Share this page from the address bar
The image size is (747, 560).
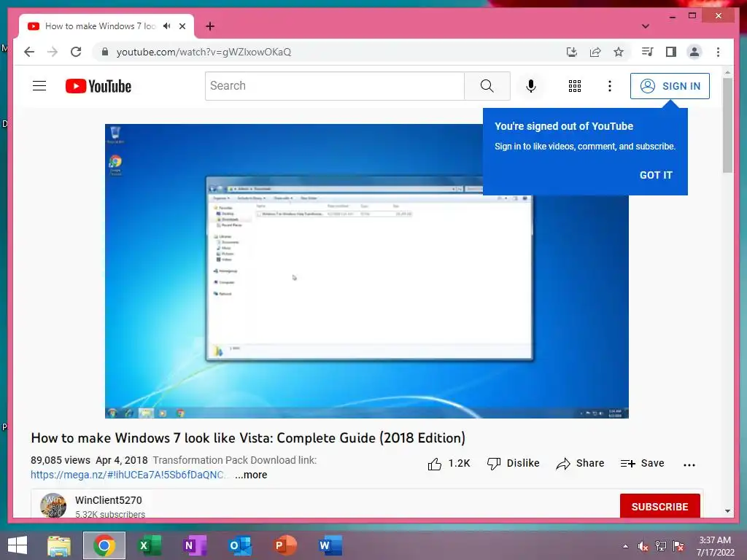pyautogui.click(x=595, y=52)
